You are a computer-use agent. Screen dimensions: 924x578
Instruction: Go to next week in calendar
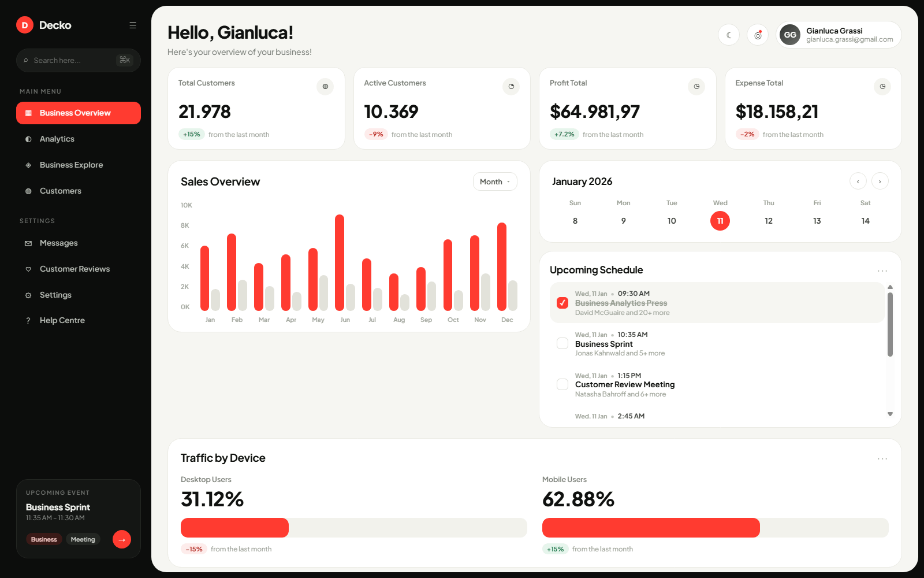[880, 181]
